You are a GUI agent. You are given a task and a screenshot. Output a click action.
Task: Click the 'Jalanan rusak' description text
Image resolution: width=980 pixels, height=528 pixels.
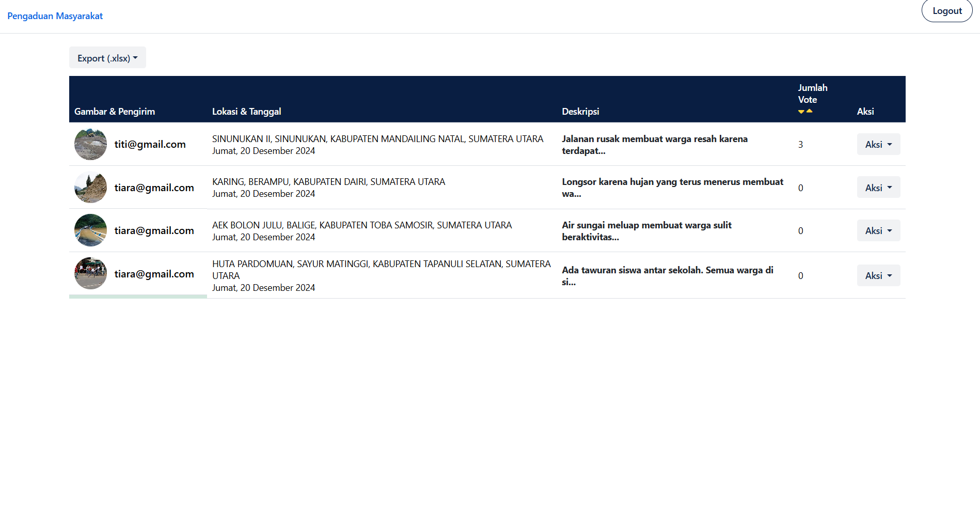654,145
